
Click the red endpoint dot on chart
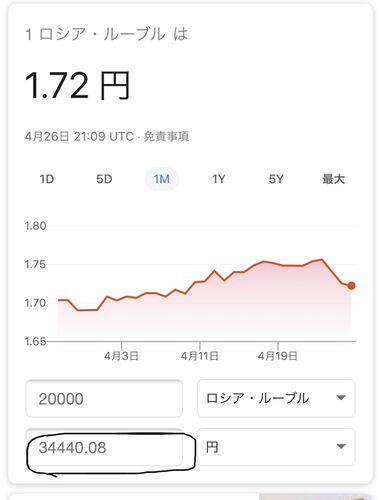coord(351,286)
